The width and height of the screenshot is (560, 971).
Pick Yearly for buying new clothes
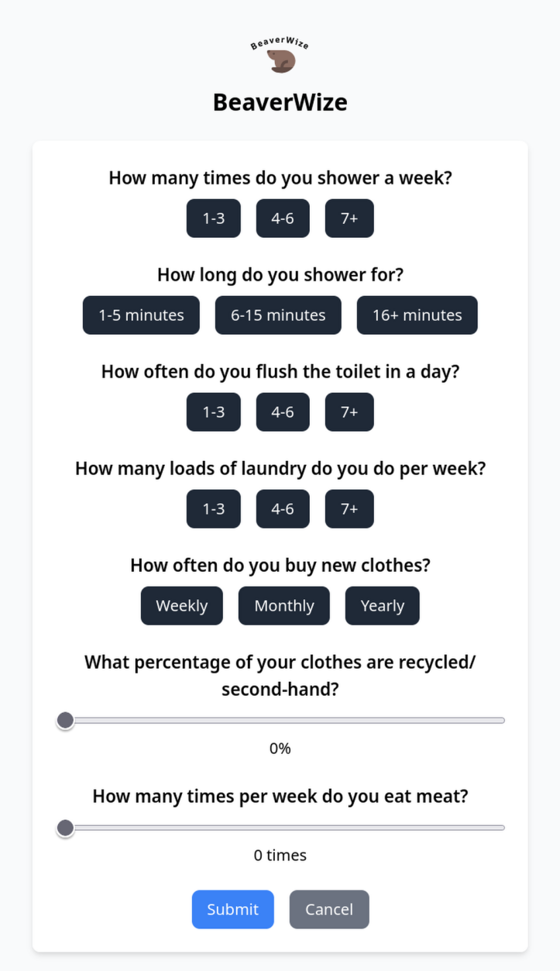tap(383, 606)
